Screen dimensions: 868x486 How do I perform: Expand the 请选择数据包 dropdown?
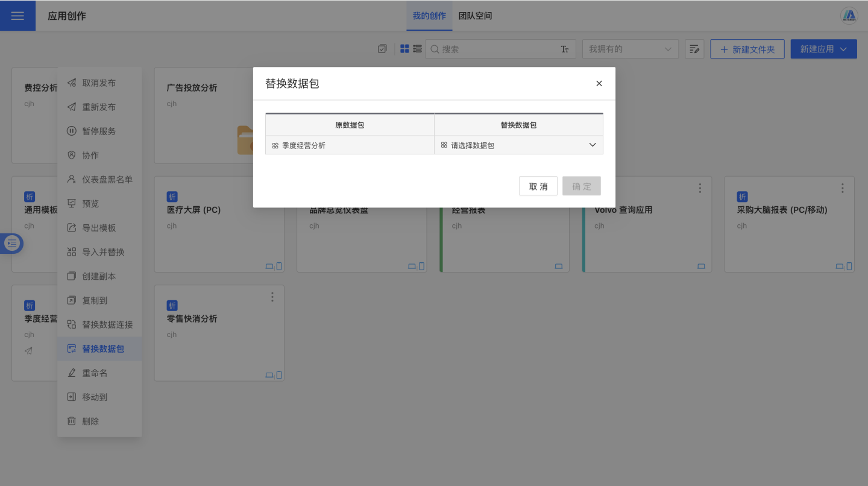[518, 145]
